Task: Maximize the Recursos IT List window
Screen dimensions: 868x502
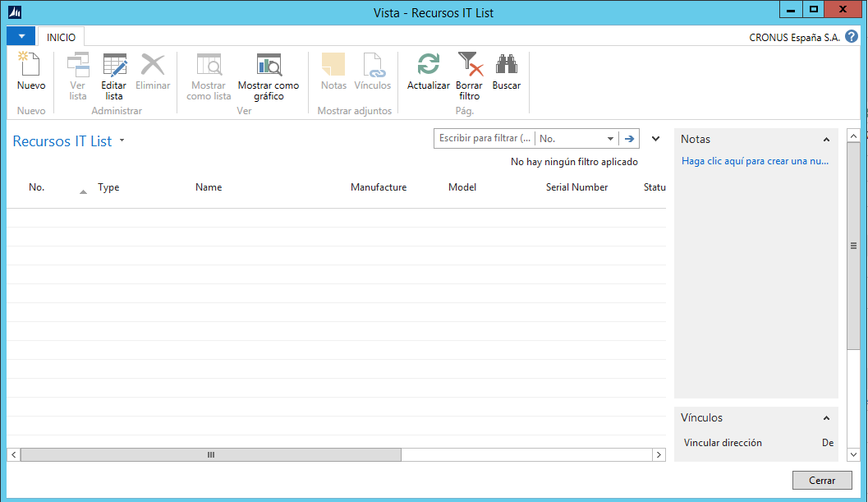Action: pos(813,9)
